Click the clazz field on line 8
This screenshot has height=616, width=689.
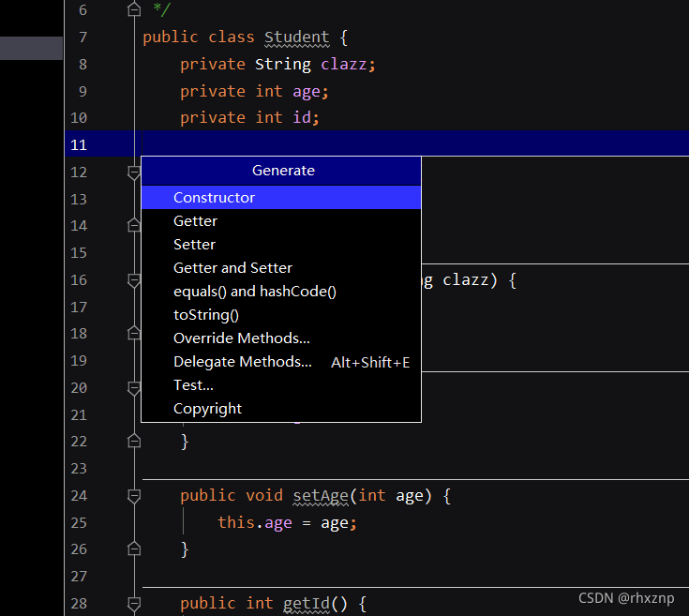[x=344, y=65]
